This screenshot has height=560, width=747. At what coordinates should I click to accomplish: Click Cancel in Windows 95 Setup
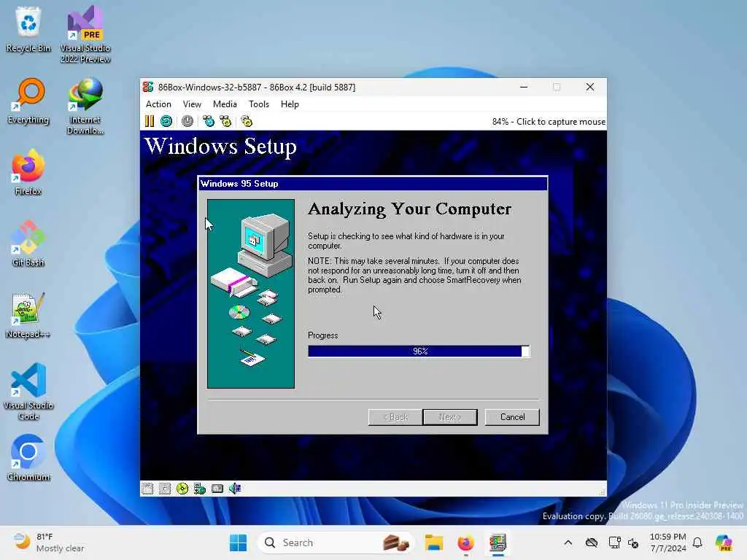coord(512,417)
